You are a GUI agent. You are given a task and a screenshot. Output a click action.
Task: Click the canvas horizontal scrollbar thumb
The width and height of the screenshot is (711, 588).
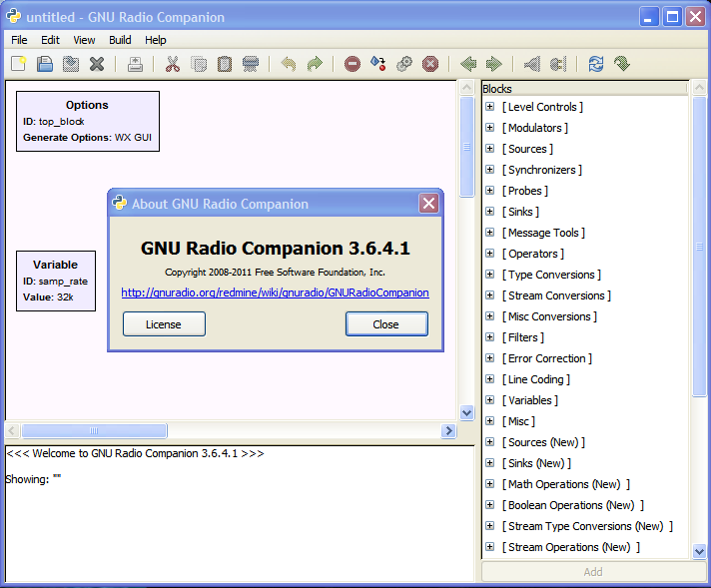[x=94, y=430]
